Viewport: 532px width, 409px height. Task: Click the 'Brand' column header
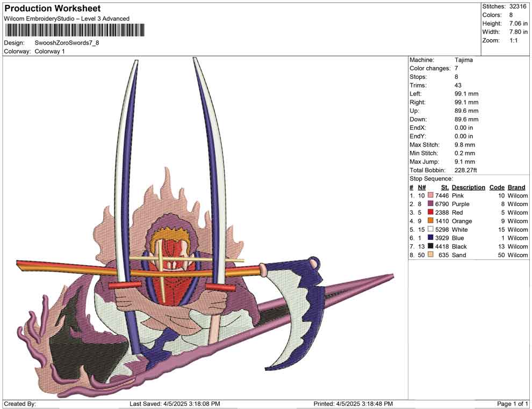click(x=516, y=187)
